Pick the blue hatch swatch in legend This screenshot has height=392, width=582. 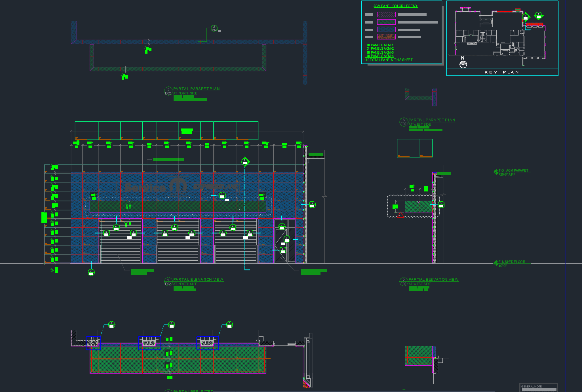click(x=386, y=29)
